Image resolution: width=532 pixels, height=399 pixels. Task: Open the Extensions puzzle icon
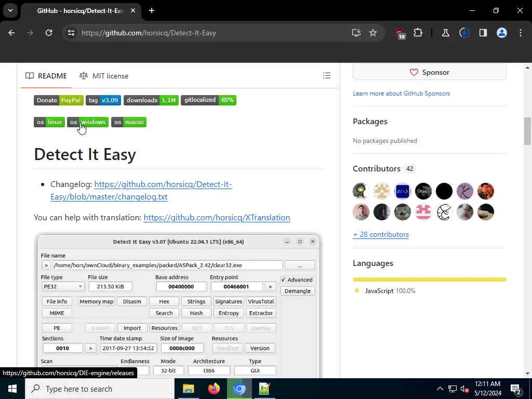(x=418, y=33)
